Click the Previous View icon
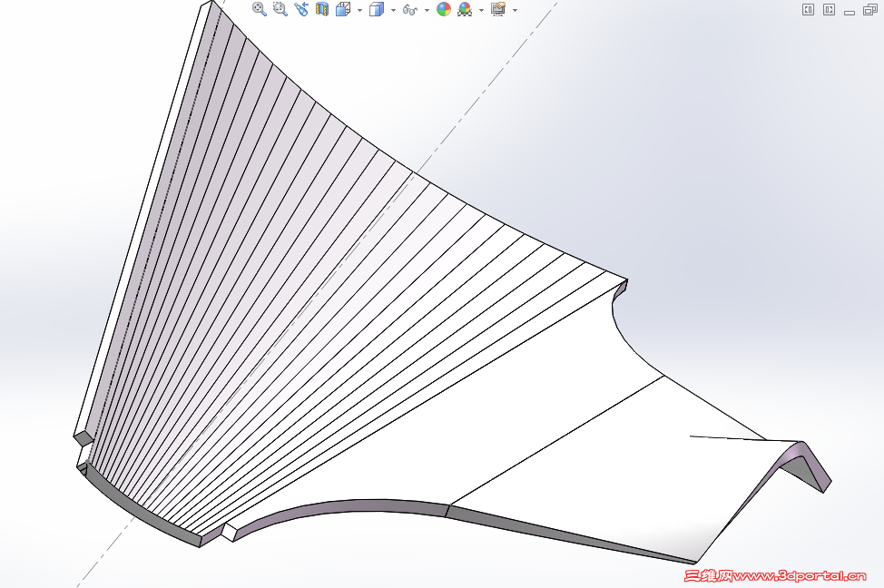884x588 pixels. click(x=301, y=9)
